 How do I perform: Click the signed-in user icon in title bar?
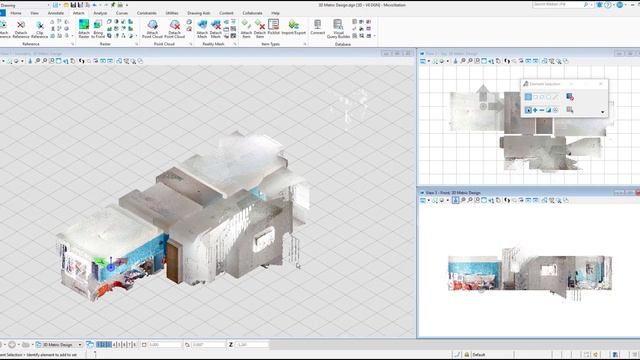click(620, 5)
